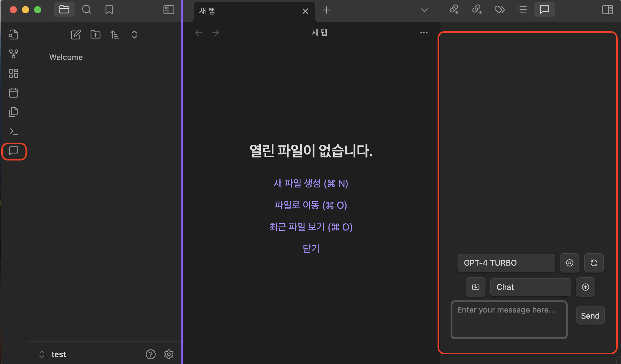Image resolution: width=621 pixels, height=364 pixels.
Task: Toggle the right sidebar
Action: point(607,10)
